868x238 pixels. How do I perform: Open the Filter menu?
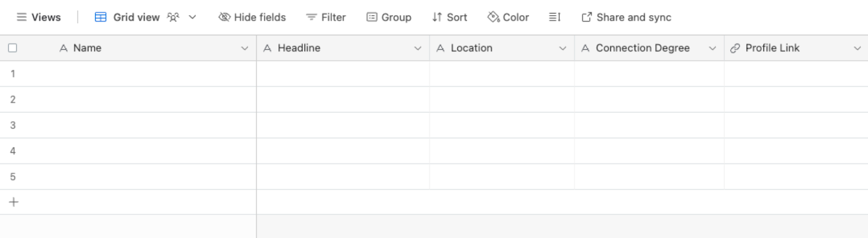point(326,17)
